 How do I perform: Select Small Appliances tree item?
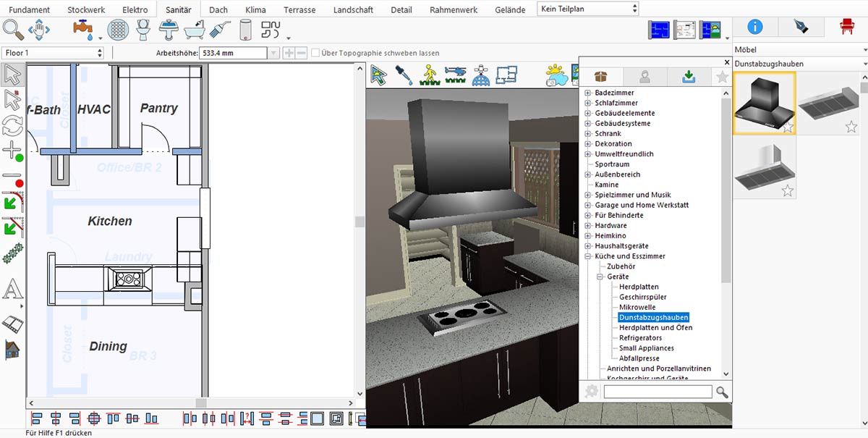click(x=647, y=348)
